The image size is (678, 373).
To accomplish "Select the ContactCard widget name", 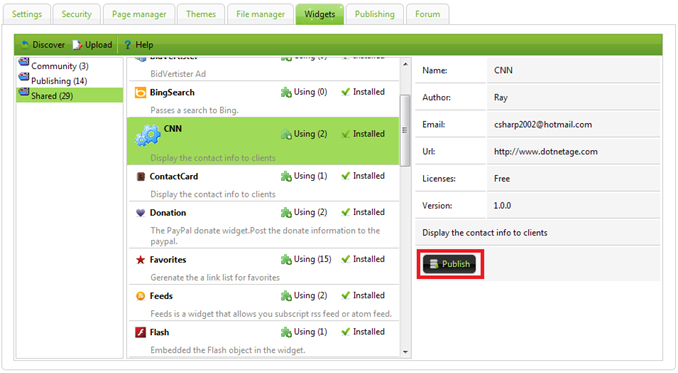I will pyautogui.click(x=174, y=176).
